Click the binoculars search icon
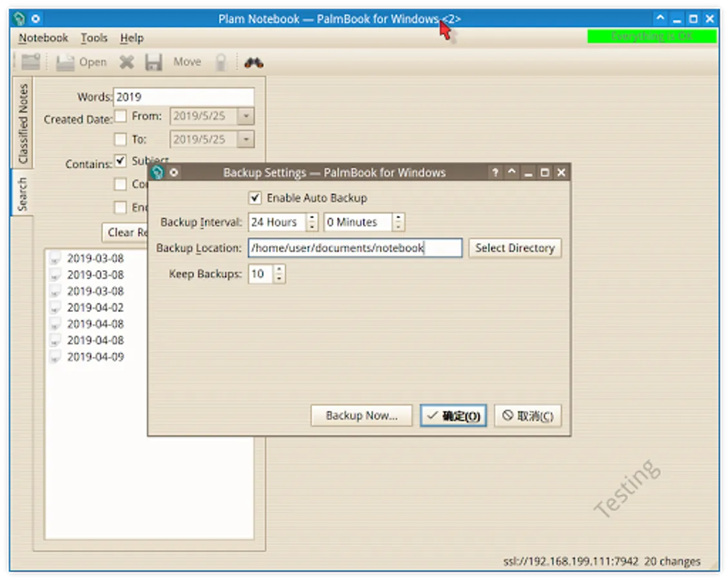 pyautogui.click(x=254, y=62)
